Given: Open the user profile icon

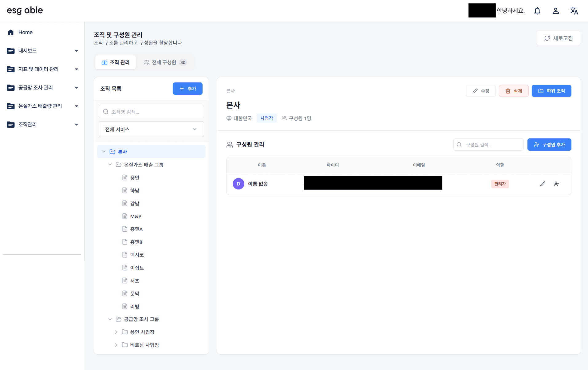Looking at the screenshot, I should [555, 11].
